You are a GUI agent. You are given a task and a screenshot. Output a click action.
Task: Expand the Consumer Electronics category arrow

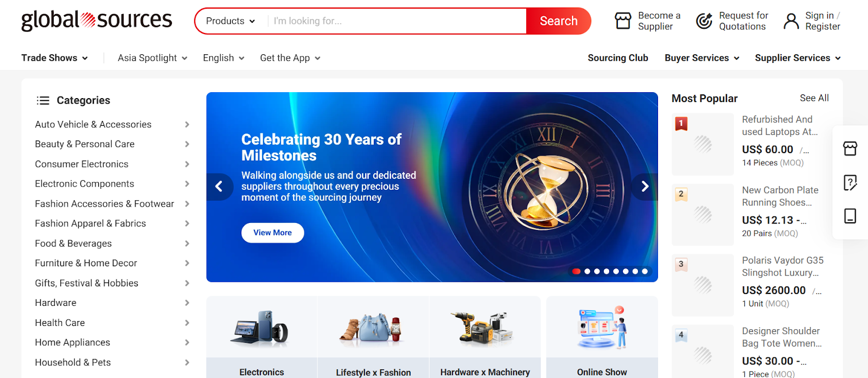pos(187,164)
